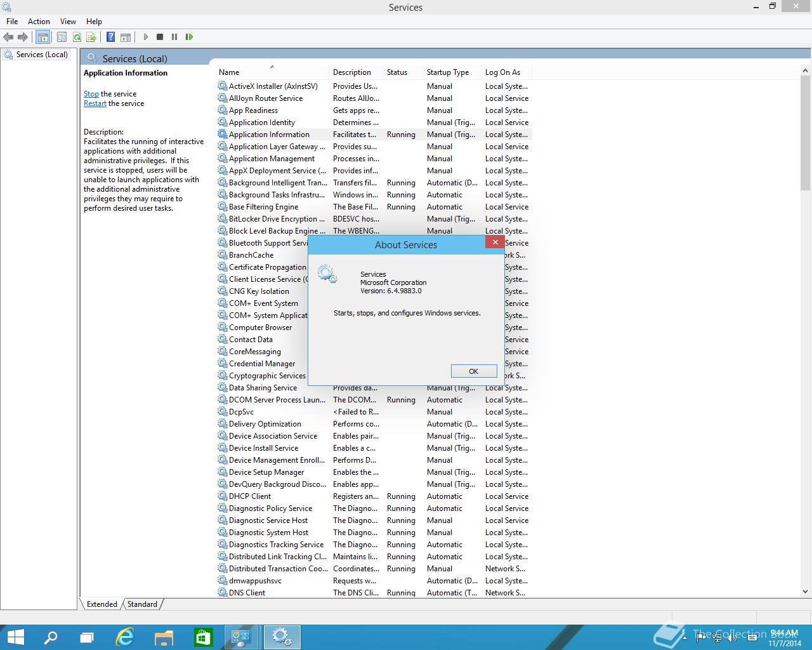Click OK in the About Services dialog
This screenshot has height=650, width=812.
(473, 371)
